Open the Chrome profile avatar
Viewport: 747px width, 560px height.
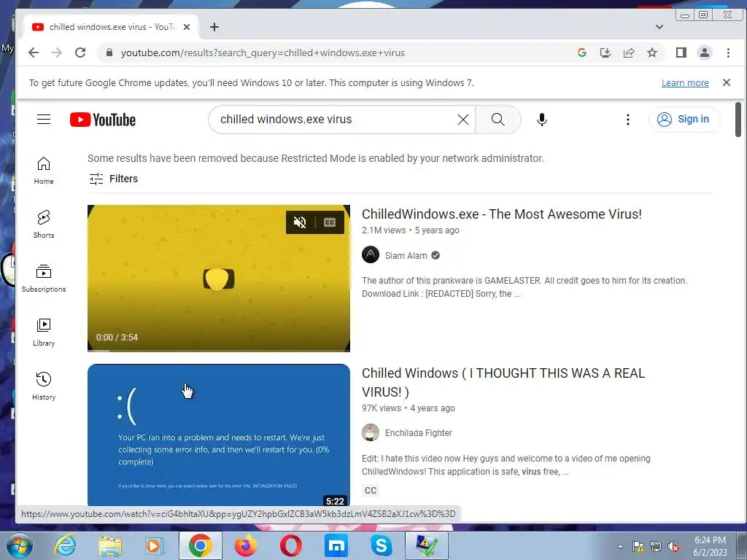tap(705, 52)
